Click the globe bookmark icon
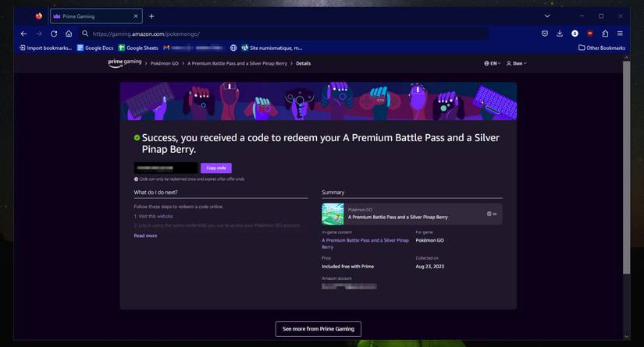Image resolution: width=644 pixels, height=347 pixels. pos(233,48)
